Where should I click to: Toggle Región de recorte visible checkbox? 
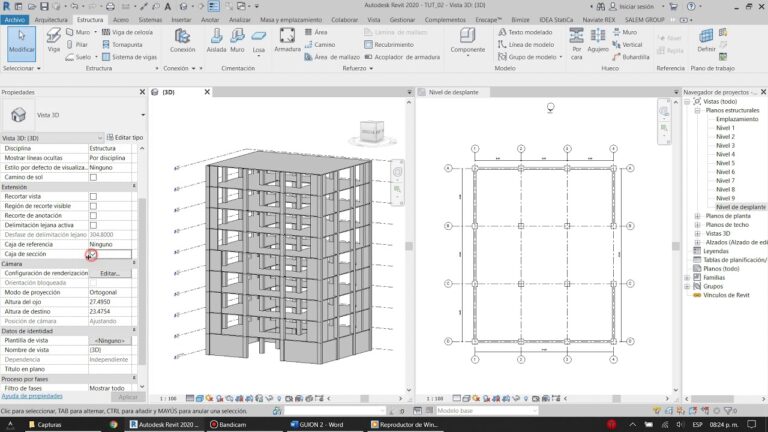[x=93, y=206]
